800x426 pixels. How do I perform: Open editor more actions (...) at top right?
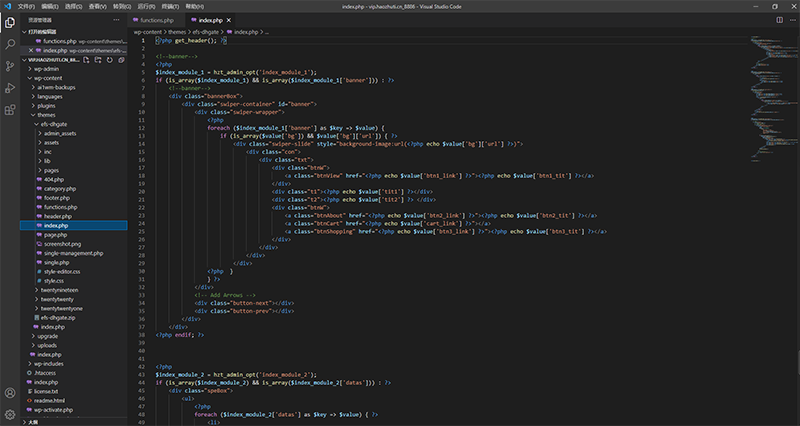[x=793, y=20]
